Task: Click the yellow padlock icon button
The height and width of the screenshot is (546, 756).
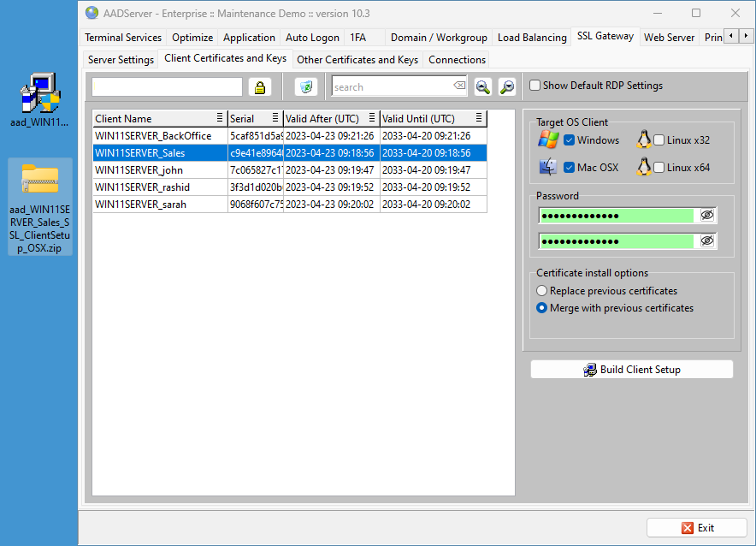Action: click(260, 87)
